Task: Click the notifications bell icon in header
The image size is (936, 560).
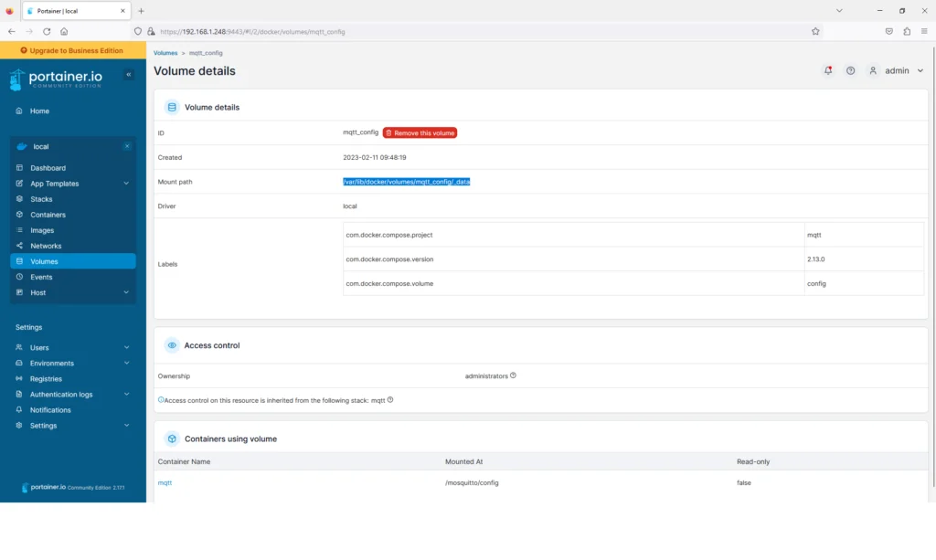Action: [828, 70]
